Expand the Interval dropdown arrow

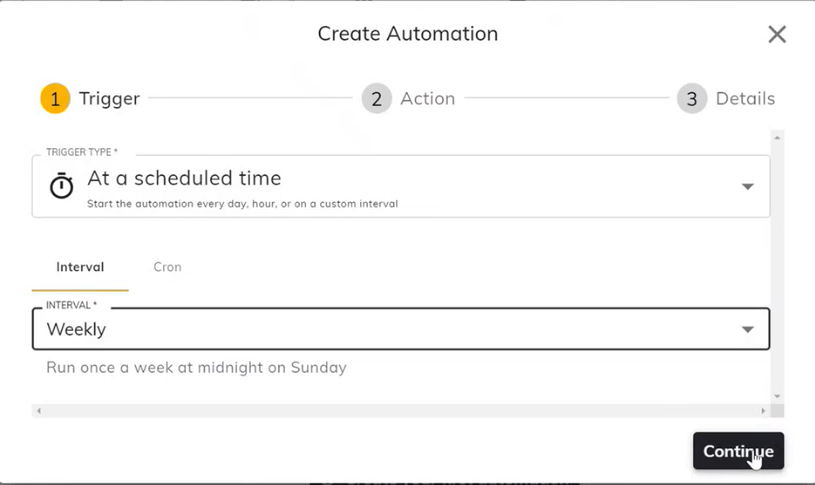[747, 329]
